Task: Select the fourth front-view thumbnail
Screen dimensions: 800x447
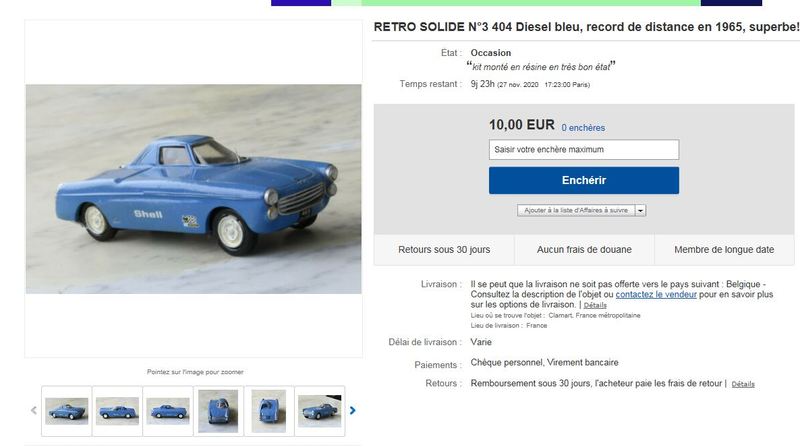Action: [x=218, y=411]
